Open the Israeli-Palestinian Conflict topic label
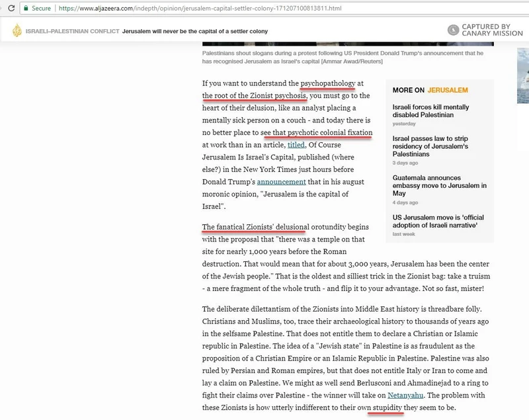The image size is (529, 420). click(73, 31)
